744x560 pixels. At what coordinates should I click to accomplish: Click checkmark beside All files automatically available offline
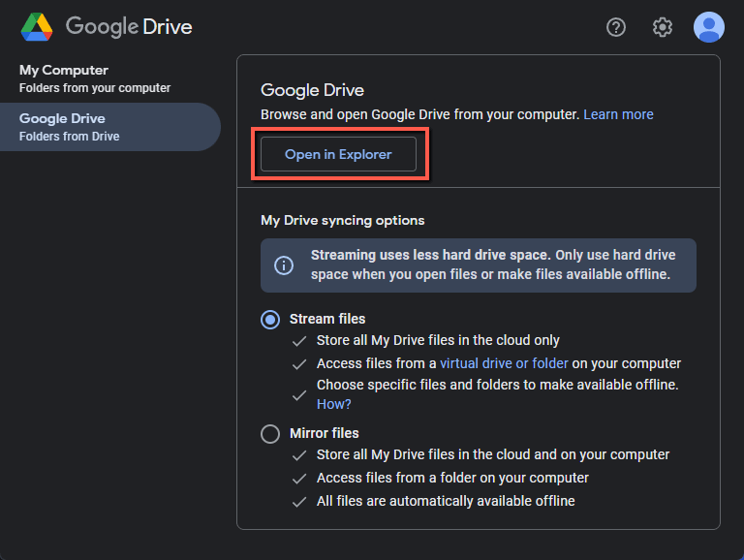(299, 502)
